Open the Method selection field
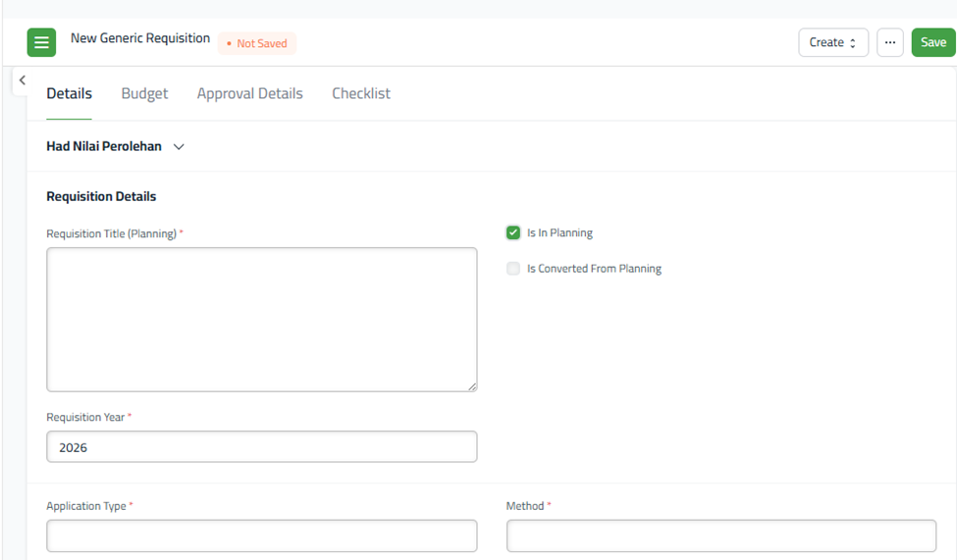This screenshot has width=957, height=560. click(x=720, y=535)
